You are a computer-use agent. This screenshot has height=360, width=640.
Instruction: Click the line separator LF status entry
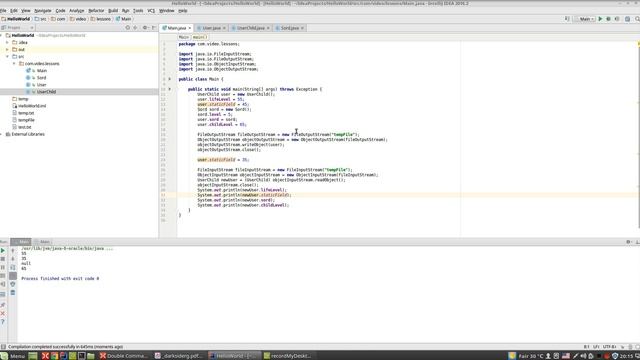[x=596, y=347]
